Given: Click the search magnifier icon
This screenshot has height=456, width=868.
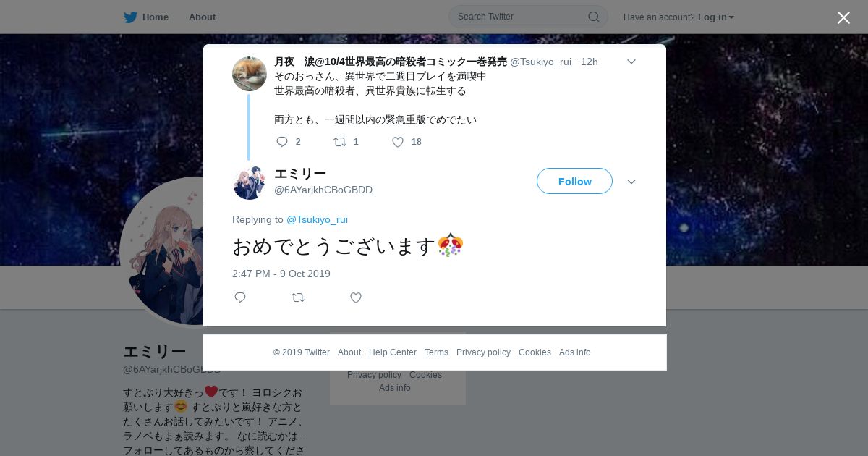Looking at the screenshot, I should 593,17.
